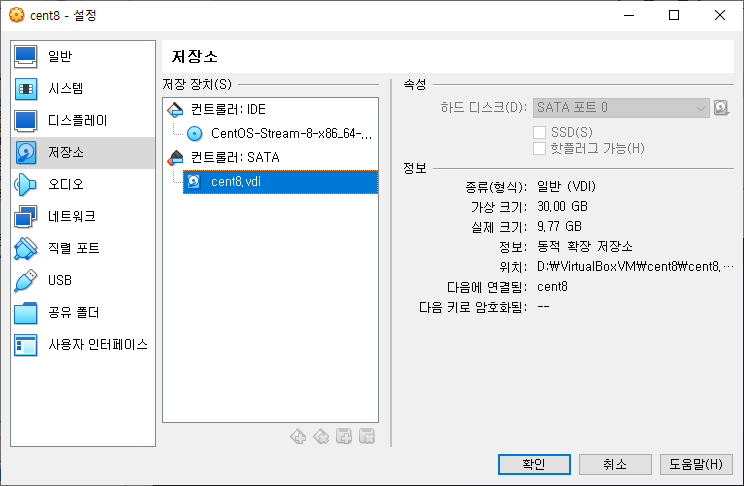Screen dimensions: 744x486
Task: Close the cent8 settings window
Action: (720, 15)
